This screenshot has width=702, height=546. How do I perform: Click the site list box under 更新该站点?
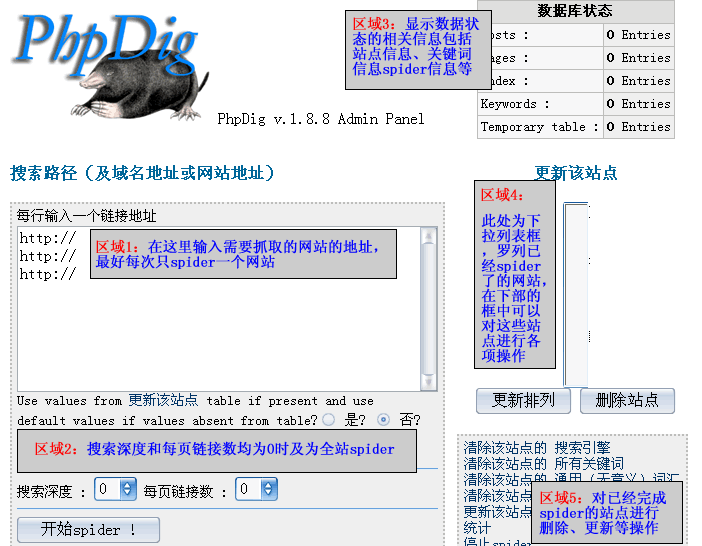tap(576, 294)
